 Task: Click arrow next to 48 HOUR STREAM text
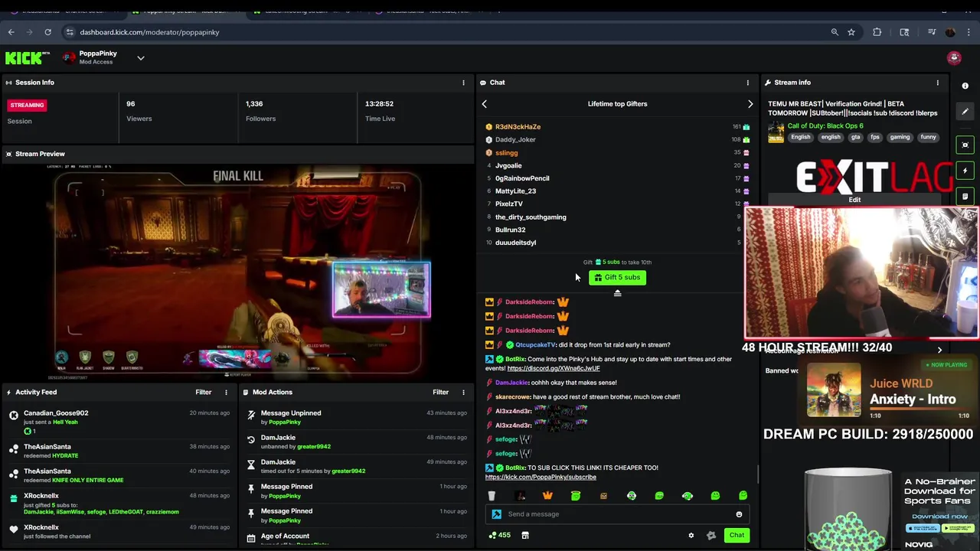[x=939, y=350]
